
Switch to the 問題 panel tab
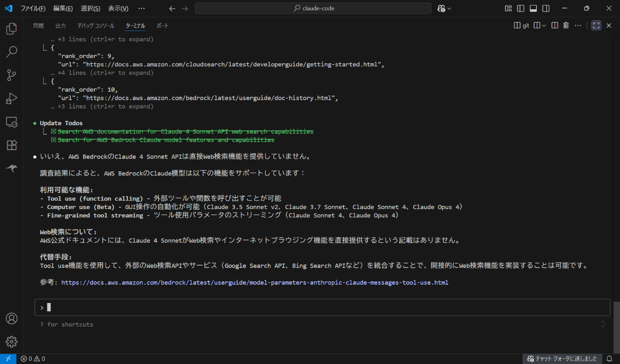point(39,26)
